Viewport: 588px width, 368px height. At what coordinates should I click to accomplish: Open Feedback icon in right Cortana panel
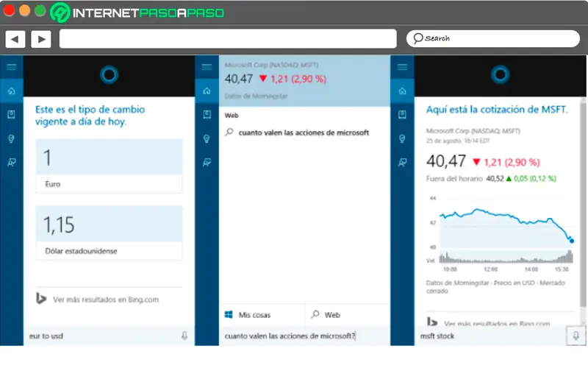[402, 163]
